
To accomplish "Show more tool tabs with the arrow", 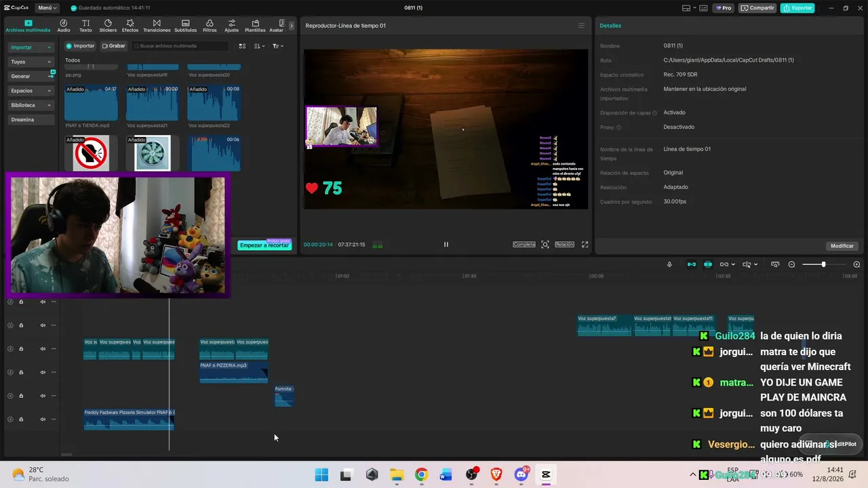I will tap(292, 26).
